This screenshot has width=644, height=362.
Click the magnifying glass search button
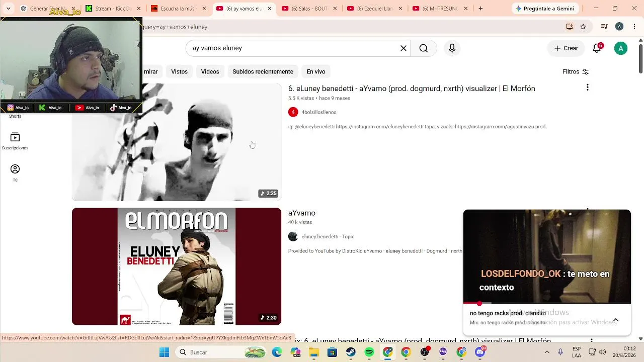click(424, 48)
